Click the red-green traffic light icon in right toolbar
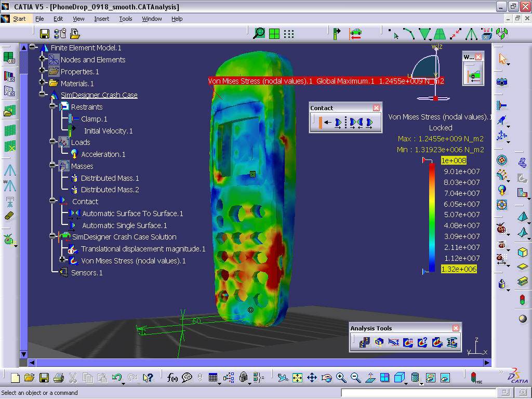Screen dimensions: 532x399 [523, 300]
